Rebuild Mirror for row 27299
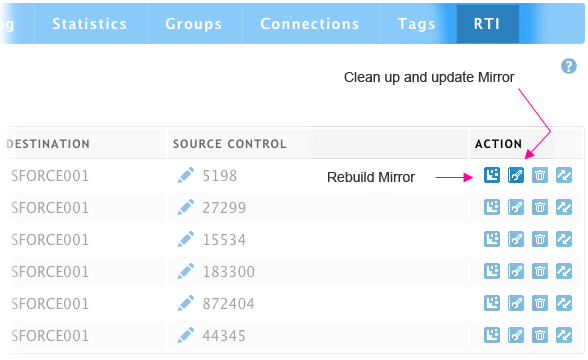588x360 pixels. point(492,207)
